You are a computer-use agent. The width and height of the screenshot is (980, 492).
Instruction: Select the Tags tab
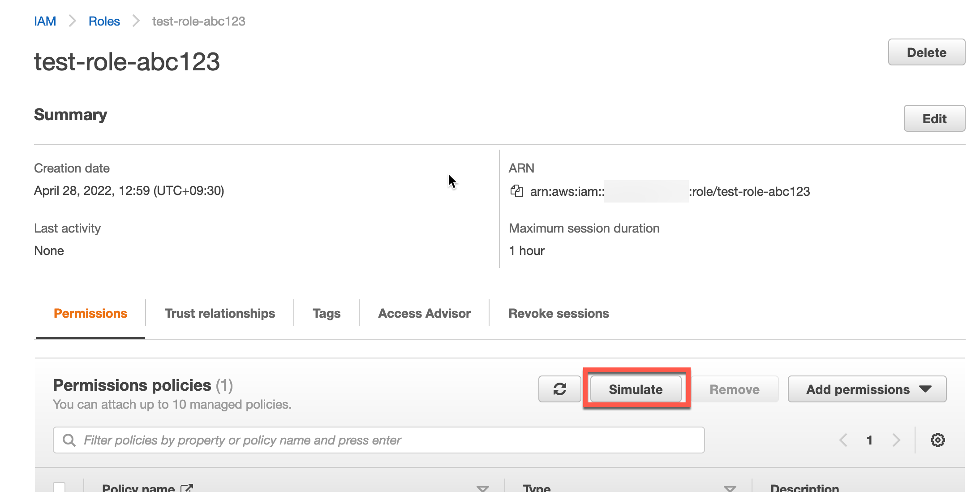(x=327, y=313)
